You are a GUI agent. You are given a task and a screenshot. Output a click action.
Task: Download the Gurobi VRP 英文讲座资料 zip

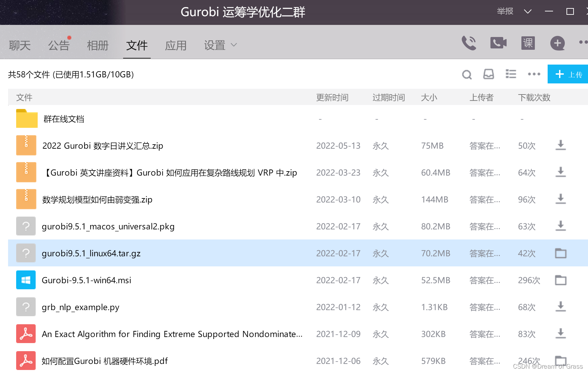(560, 172)
